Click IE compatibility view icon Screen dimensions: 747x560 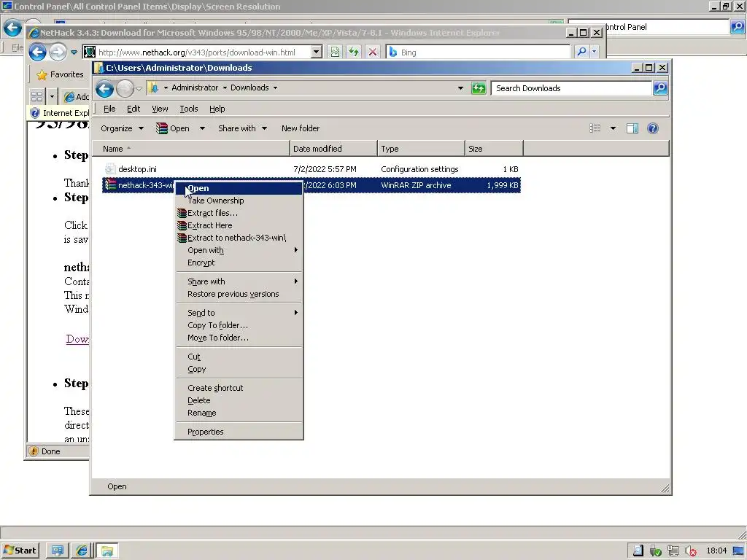click(335, 52)
